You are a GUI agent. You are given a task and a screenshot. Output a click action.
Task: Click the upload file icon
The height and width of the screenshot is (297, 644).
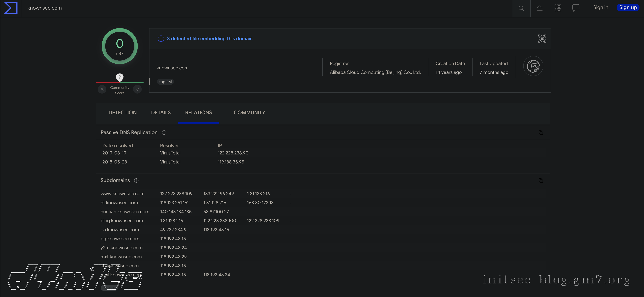[x=539, y=8]
